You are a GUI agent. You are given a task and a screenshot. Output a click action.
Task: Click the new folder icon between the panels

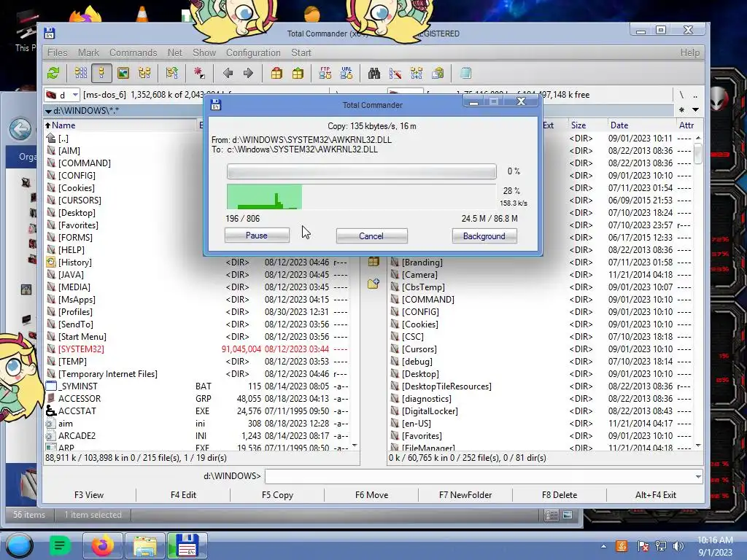(373, 284)
